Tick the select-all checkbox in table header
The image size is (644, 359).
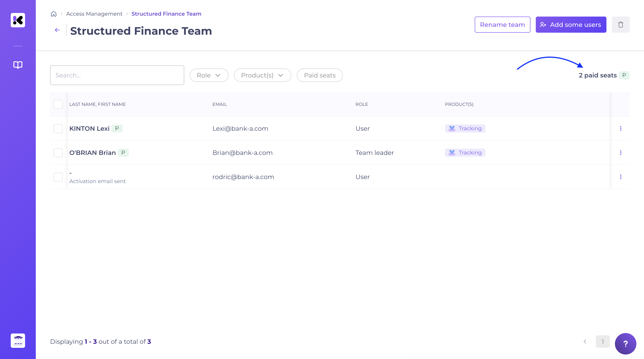(58, 104)
